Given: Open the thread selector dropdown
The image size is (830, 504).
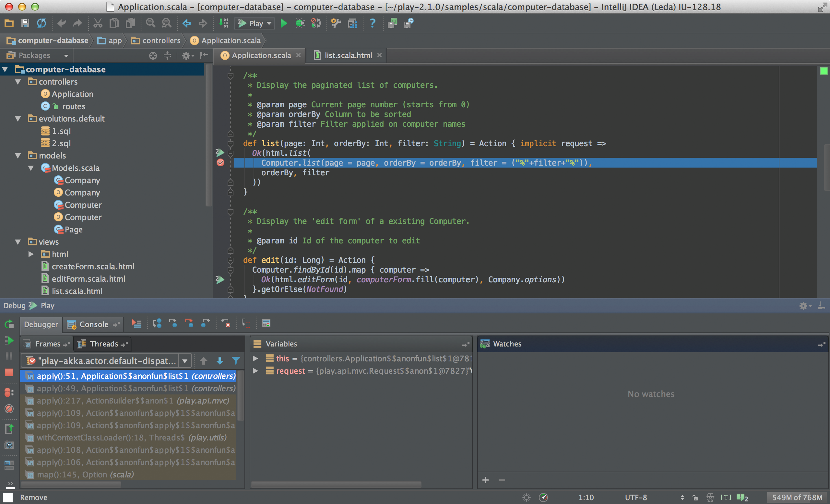Looking at the screenshot, I should click(x=184, y=361).
